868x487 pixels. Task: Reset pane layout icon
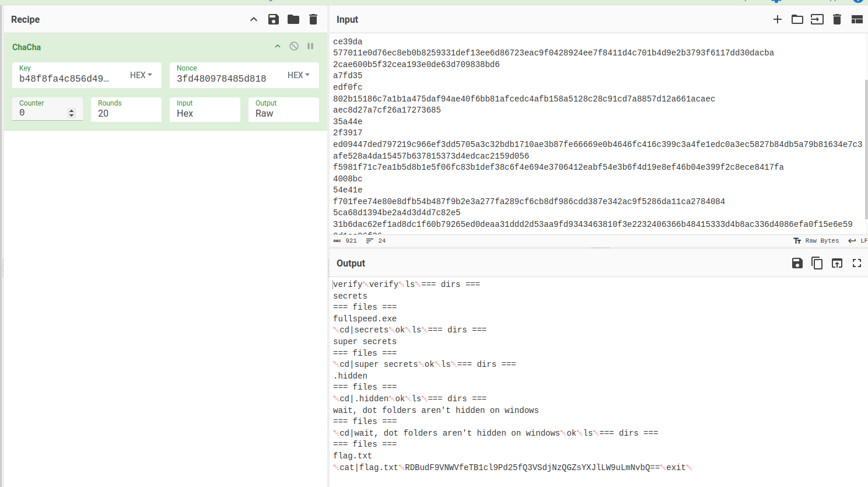pos(856,19)
